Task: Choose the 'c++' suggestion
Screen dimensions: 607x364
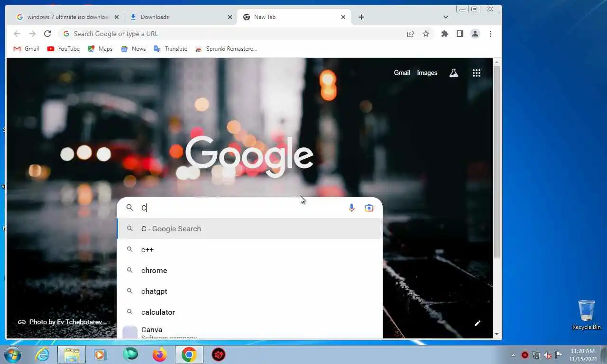Action: point(249,250)
